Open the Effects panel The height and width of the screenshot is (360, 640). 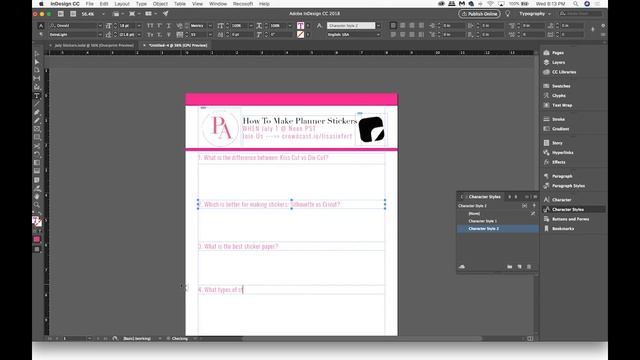(x=558, y=162)
